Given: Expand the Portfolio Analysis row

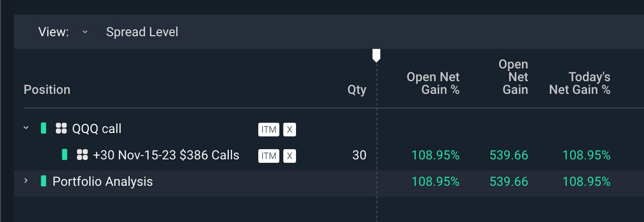Looking at the screenshot, I should coord(26,181).
